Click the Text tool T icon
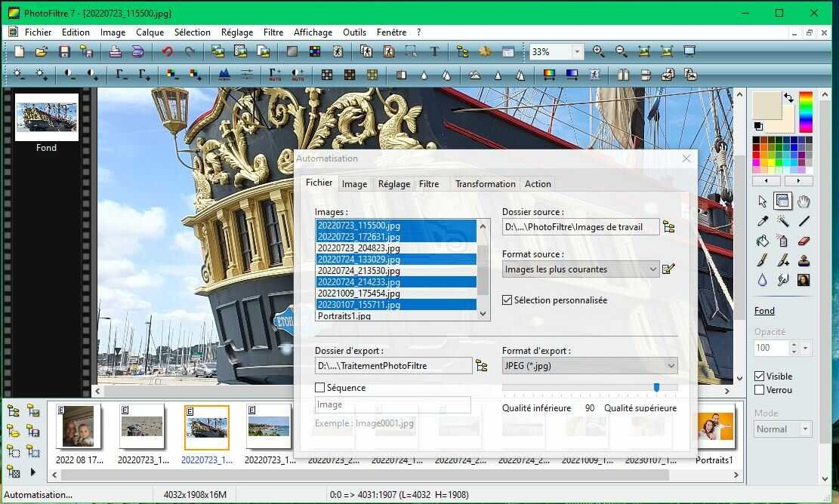Viewport: 839px width, 504px height. pyautogui.click(x=434, y=51)
